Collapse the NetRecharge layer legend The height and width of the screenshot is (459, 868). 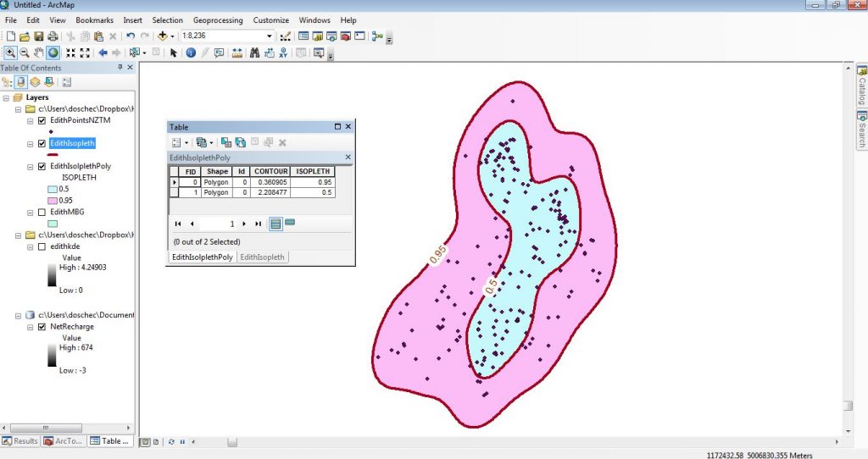30,327
